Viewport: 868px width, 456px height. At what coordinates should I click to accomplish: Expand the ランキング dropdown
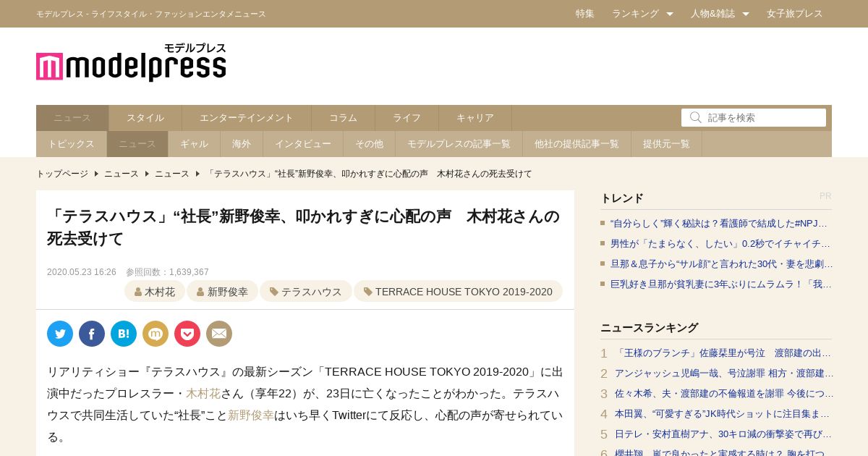click(642, 14)
